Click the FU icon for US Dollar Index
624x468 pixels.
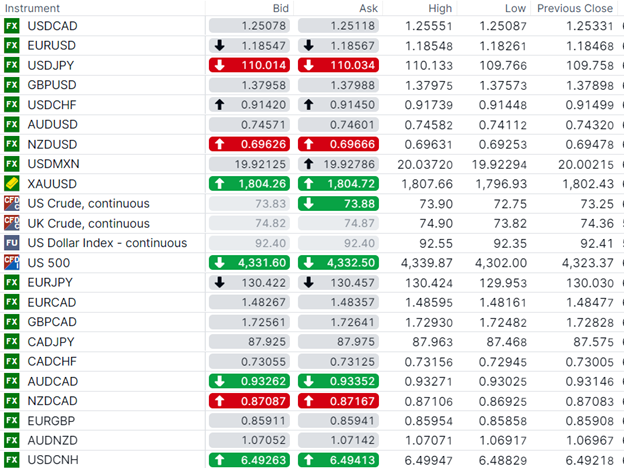12,243
